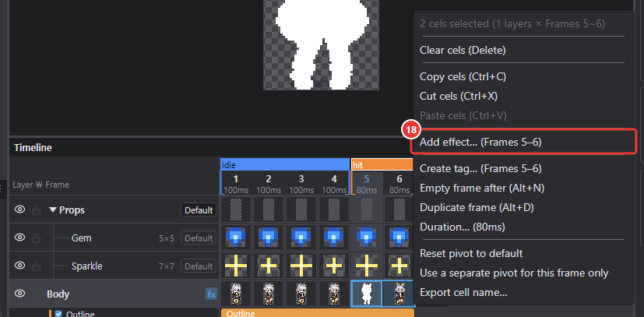This screenshot has height=317, width=644.
Task: Select Body cel in frame 5
Action: [366, 294]
